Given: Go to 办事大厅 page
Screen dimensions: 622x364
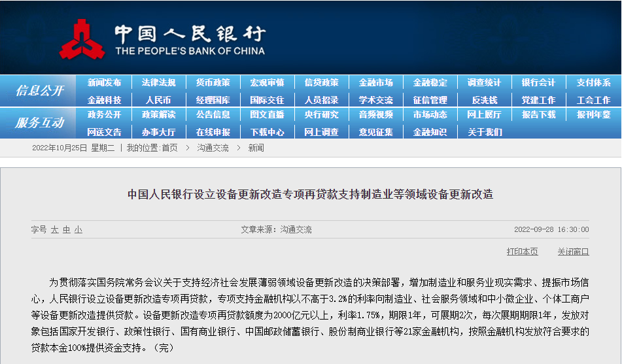Looking at the screenshot, I should 159,132.
